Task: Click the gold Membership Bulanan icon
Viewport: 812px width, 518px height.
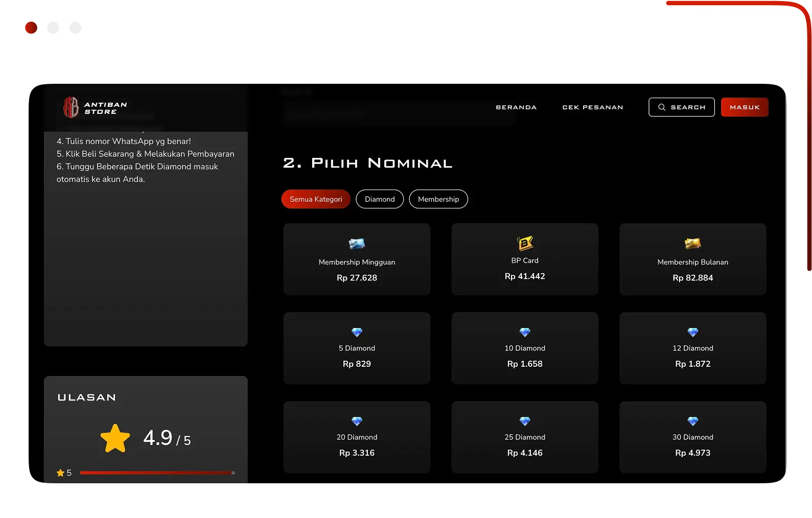Action: pyautogui.click(x=692, y=244)
